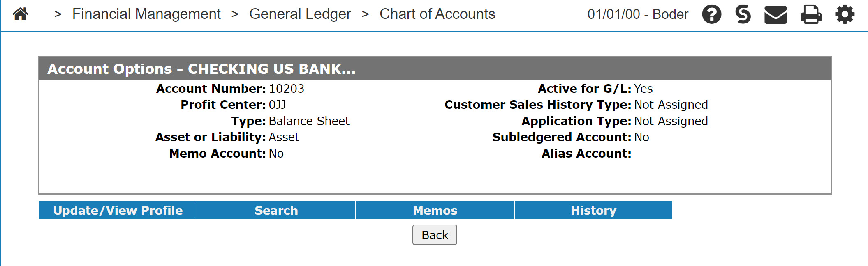This screenshot has width=868, height=266.
Task: Click the Back button
Action: pos(435,235)
